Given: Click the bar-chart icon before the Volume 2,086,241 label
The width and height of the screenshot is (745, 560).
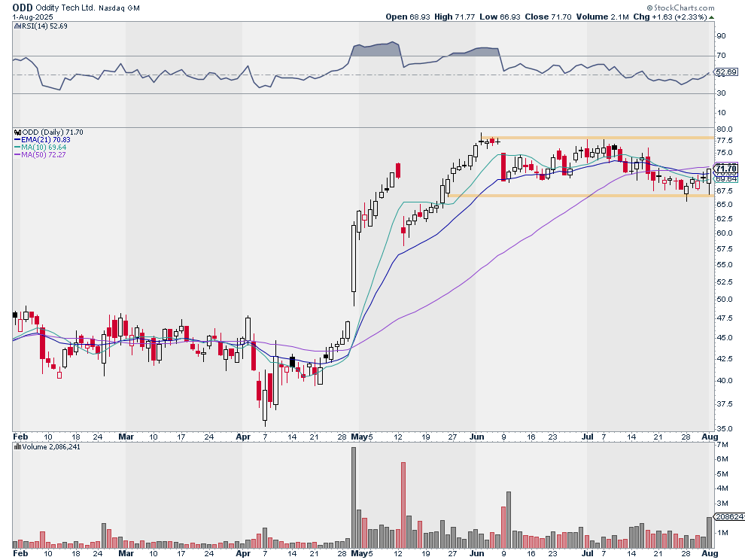Looking at the screenshot, I should click(x=17, y=447).
